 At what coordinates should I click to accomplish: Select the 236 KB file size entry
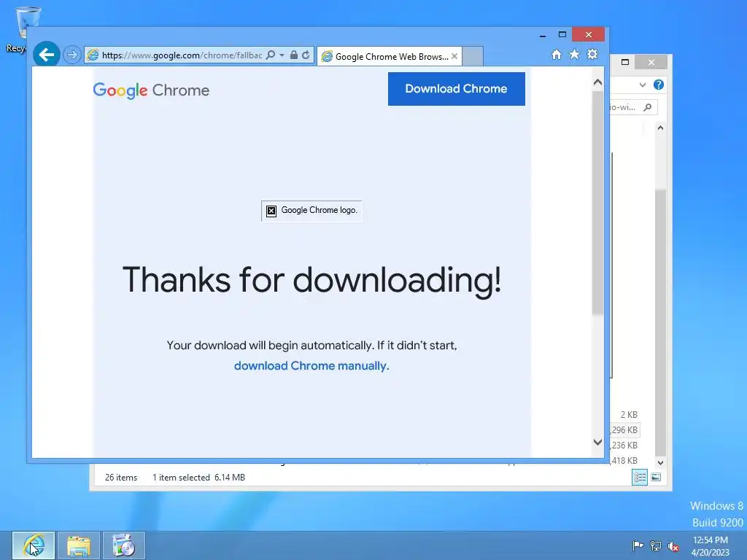coord(624,446)
